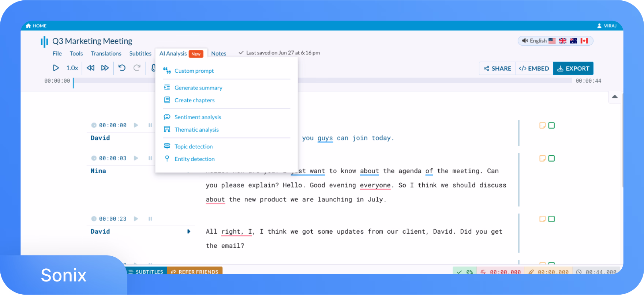The height and width of the screenshot is (295, 644).
Task: Click the EXPORT button
Action: pyautogui.click(x=573, y=68)
